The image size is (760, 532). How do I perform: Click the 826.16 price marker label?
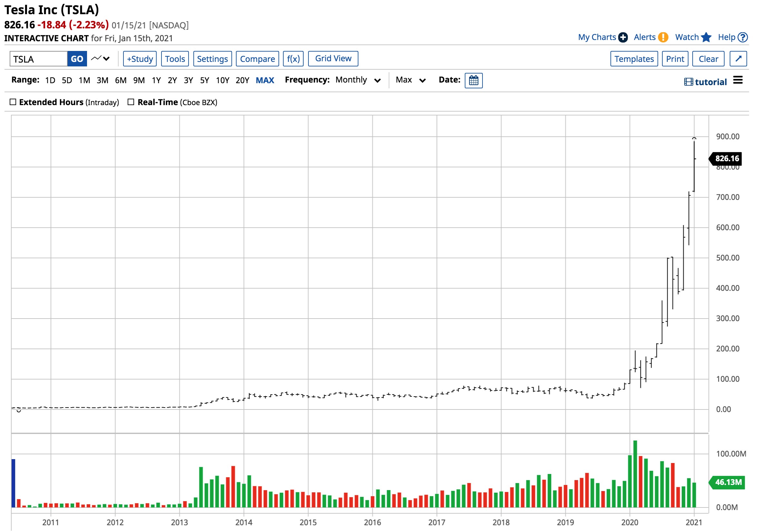[726, 159]
